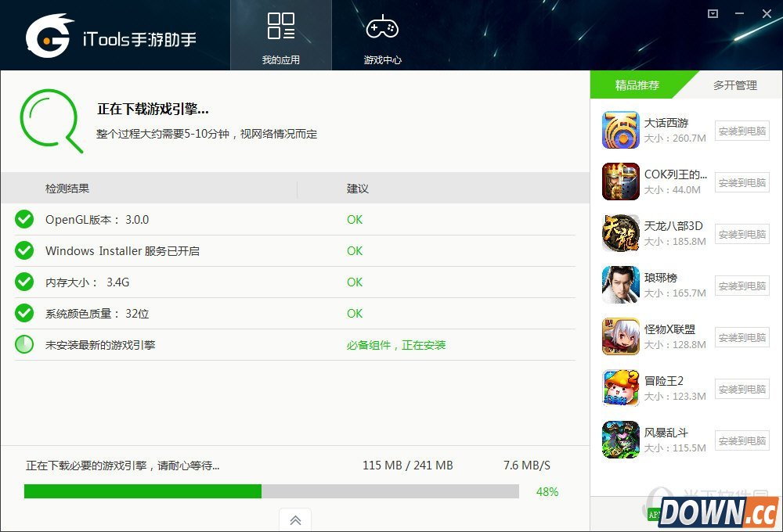
Task: Click the 怪物X联盟 title text
Action: (x=669, y=329)
